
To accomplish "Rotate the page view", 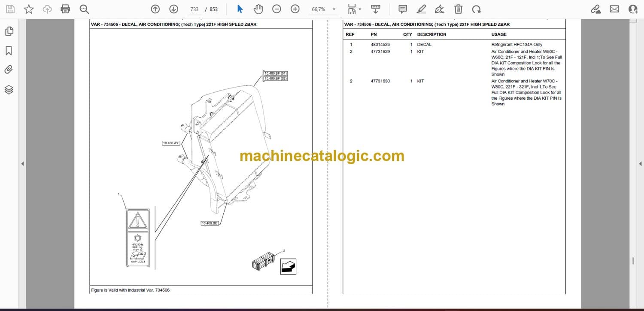I will tap(476, 9).
